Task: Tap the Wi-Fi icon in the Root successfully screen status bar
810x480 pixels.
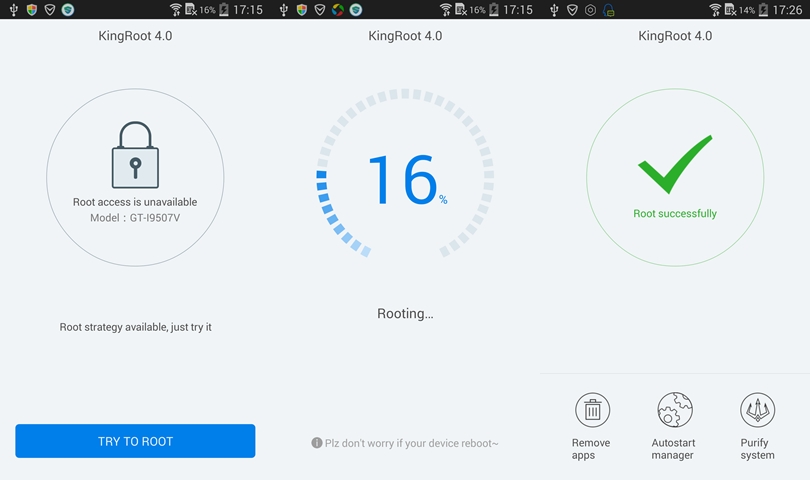Action: click(x=715, y=9)
